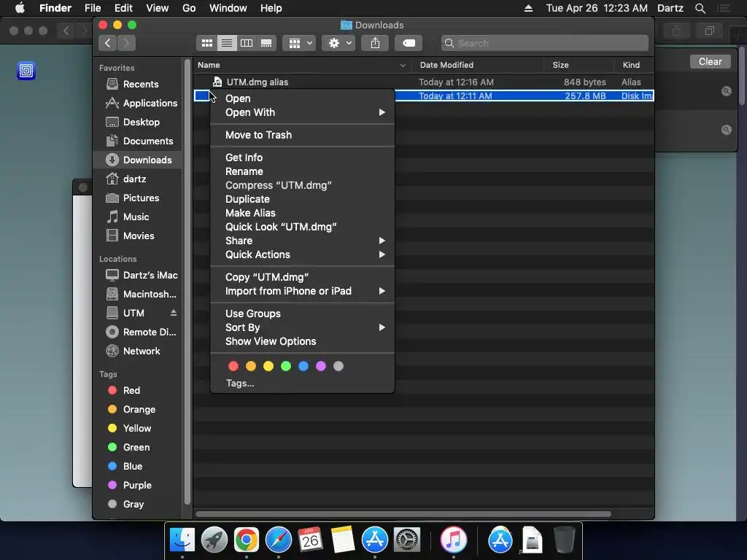This screenshot has width=747, height=560.
Task: Select Network in the sidebar
Action: pyautogui.click(x=137, y=351)
